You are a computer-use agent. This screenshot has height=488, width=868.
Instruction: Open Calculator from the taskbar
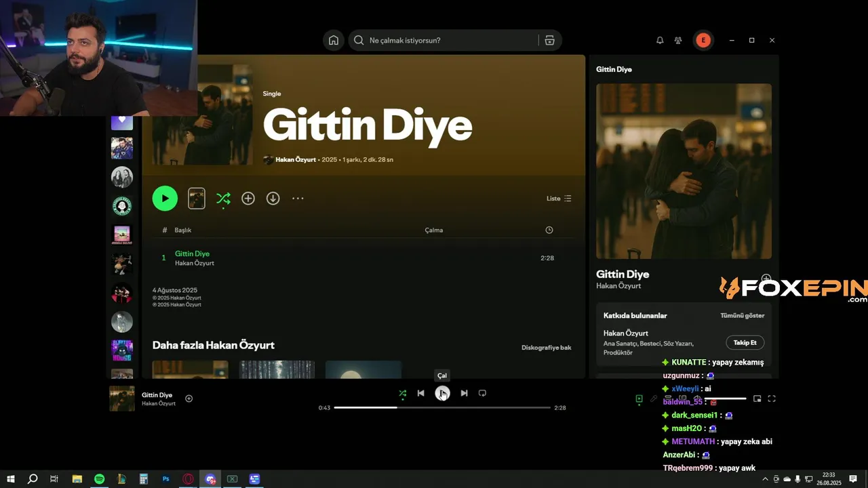pos(144,479)
